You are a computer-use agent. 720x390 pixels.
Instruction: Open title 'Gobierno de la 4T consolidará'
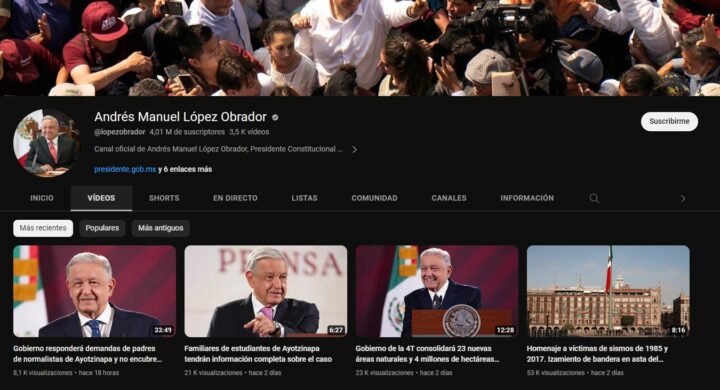pos(428,354)
